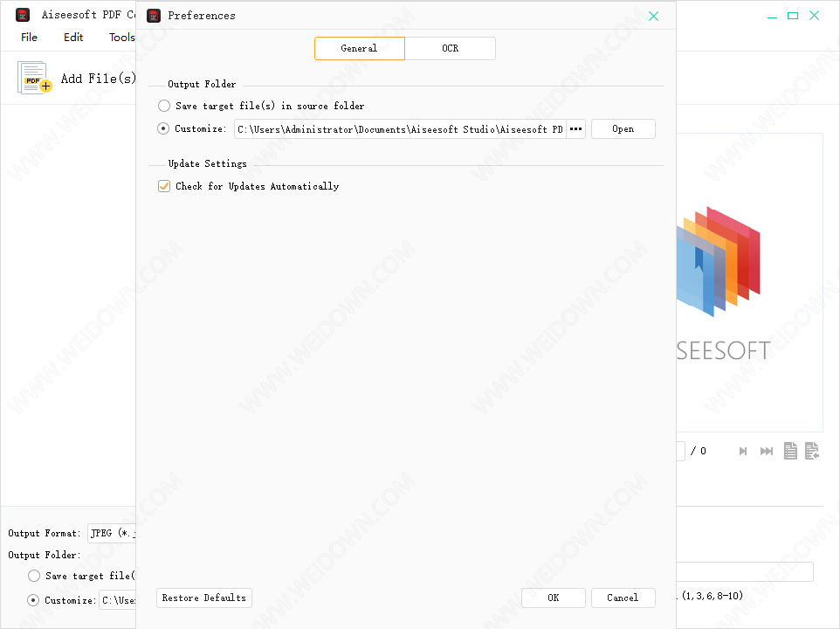Select Save target file radio in main window
This screenshot has height=629, width=840.
(x=34, y=576)
